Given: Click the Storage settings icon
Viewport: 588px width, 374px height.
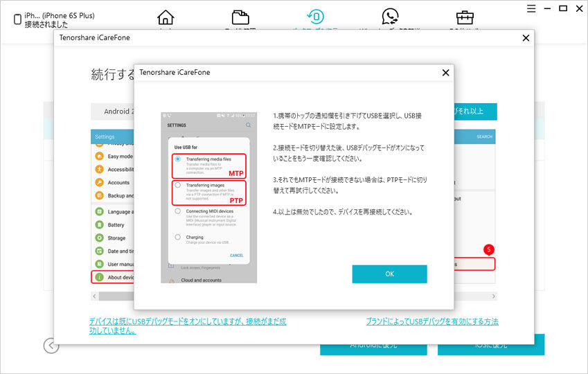Looking at the screenshot, I should (99, 238).
